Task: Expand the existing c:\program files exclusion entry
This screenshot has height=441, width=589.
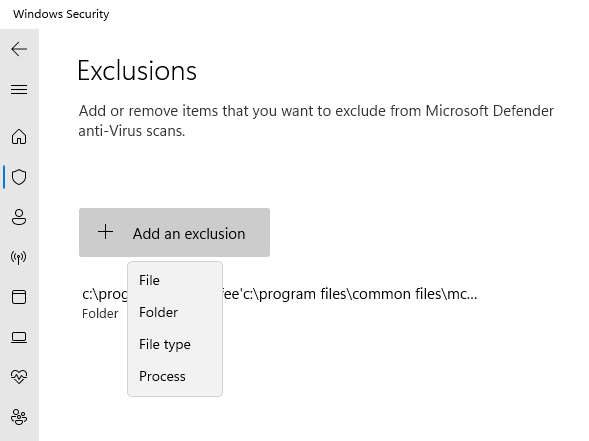Action: (x=279, y=302)
